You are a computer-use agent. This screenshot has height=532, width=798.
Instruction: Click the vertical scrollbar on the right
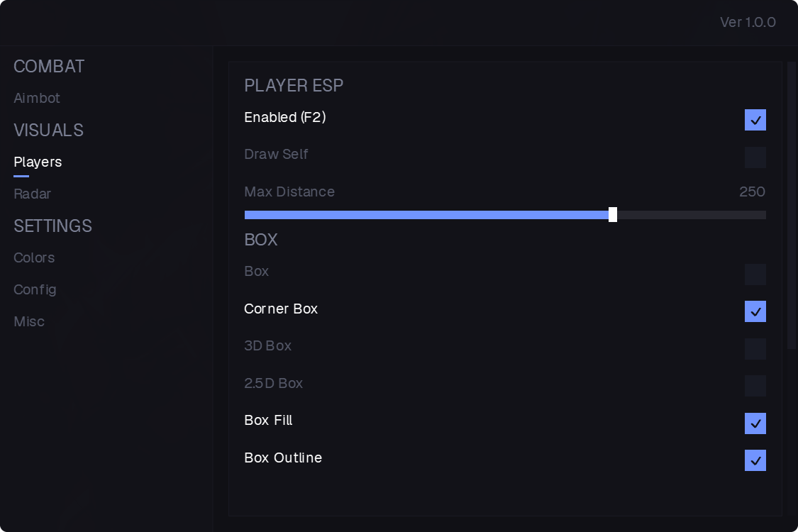click(792, 206)
